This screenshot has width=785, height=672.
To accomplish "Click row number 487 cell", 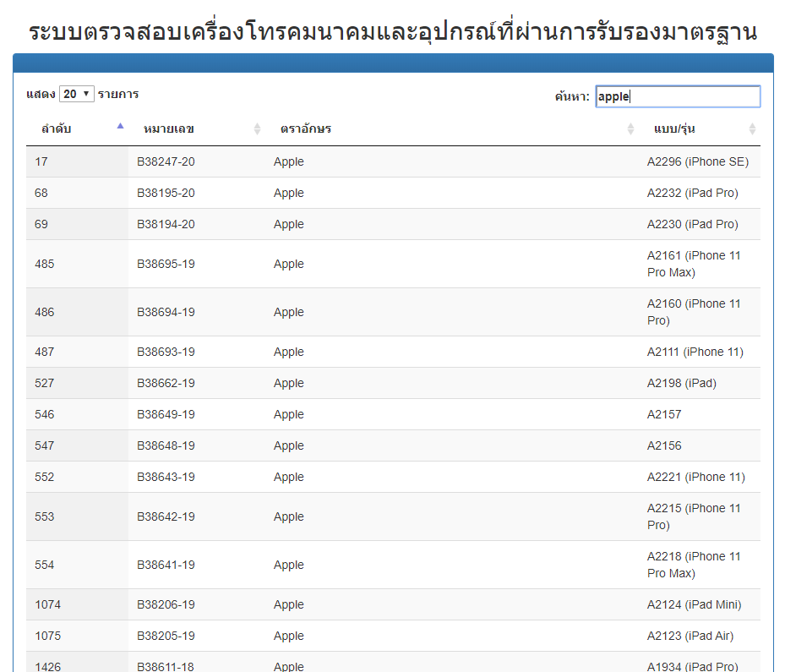I will (45, 352).
